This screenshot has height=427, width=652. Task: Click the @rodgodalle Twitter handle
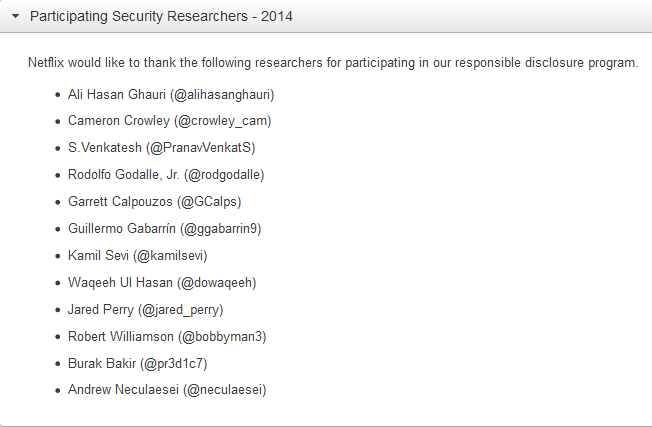[x=225, y=175]
